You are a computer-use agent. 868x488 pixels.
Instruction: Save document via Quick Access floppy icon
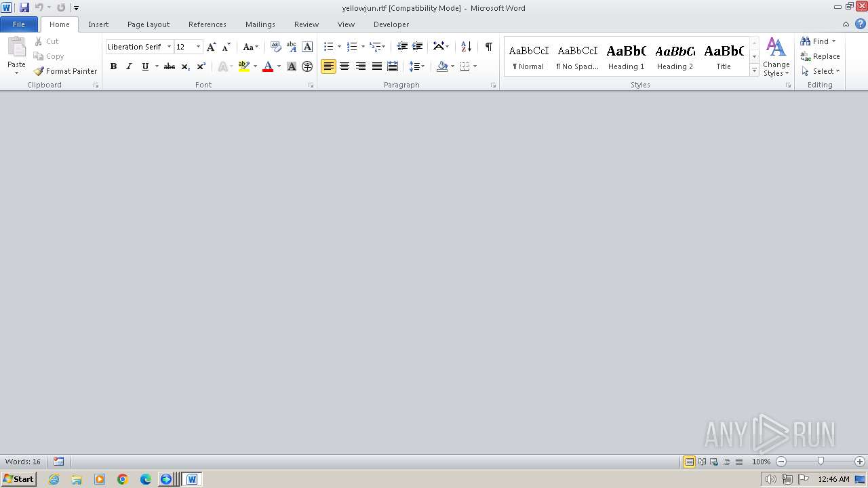[24, 7]
